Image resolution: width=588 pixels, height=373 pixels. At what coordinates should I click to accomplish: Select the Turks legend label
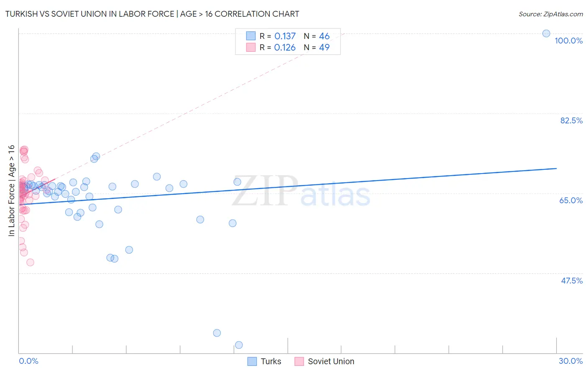coord(271,361)
